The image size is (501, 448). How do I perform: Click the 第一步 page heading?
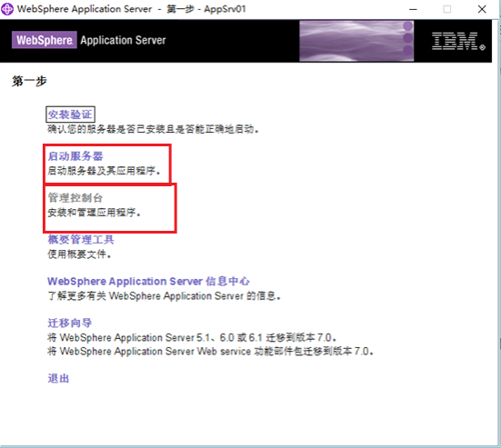pos(29,81)
